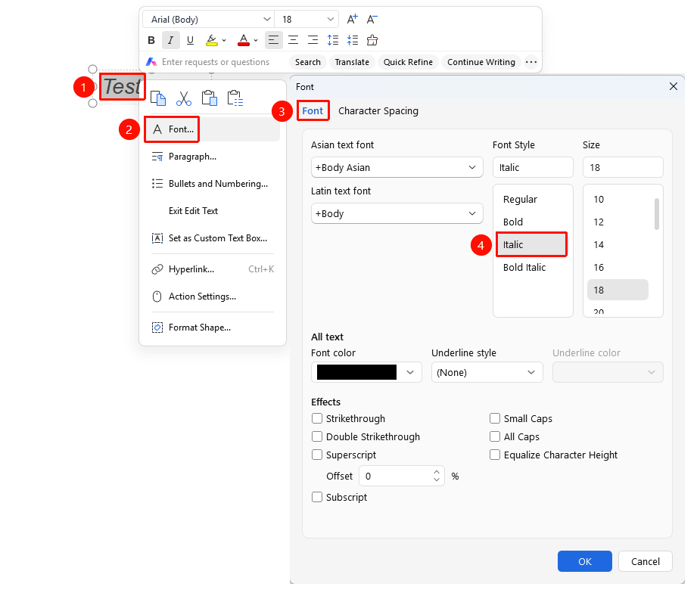This screenshot has width=700, height=593.
Task: Open the Underline style dropdown
Action: point(487,372)
